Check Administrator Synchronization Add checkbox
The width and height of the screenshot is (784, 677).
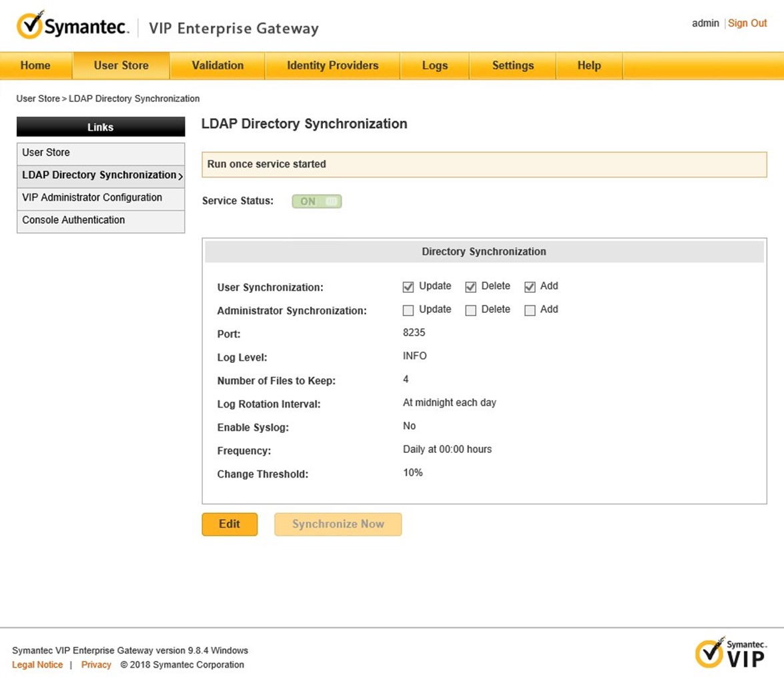coord(530,310)
